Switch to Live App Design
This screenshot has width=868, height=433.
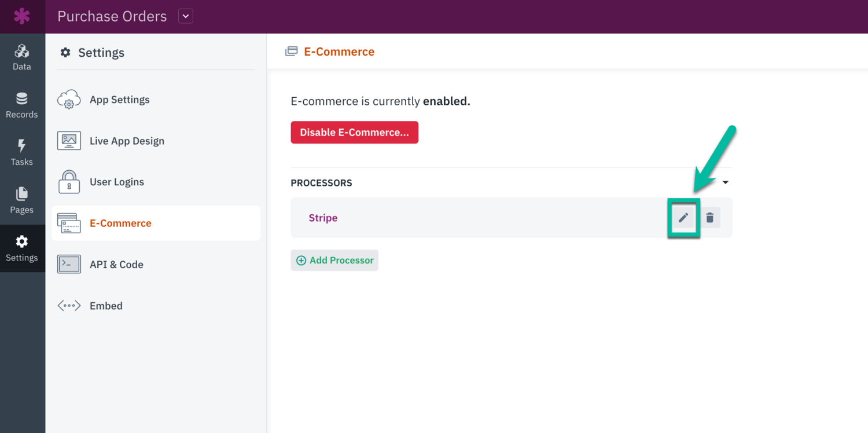pos(127,140)
